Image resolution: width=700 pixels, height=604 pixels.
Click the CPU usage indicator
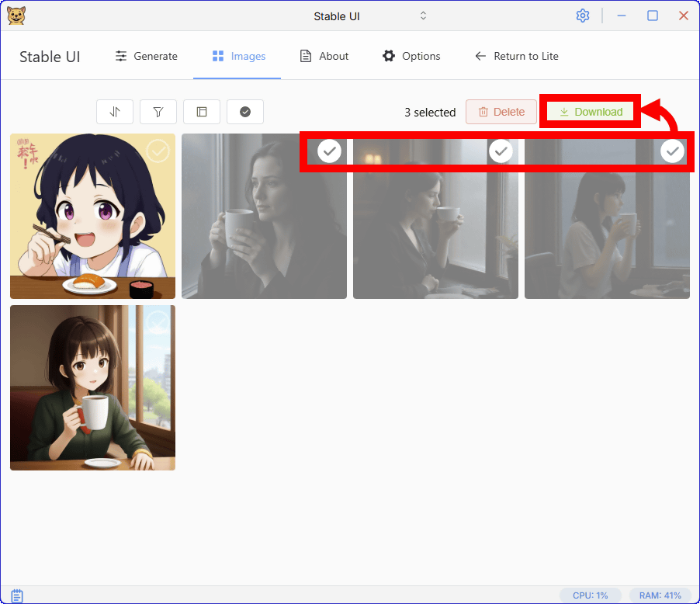[590, 595]
